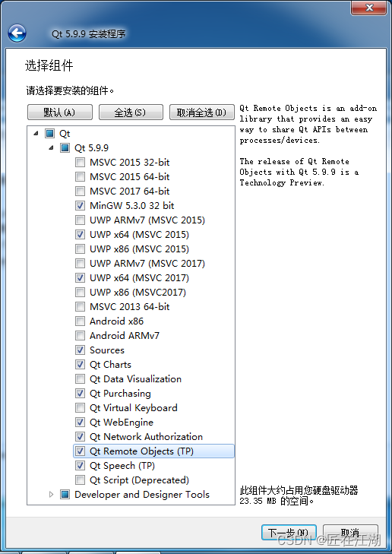Select 'Qt Script (Deprecated)' row label
392x554 pixels.
140,480
